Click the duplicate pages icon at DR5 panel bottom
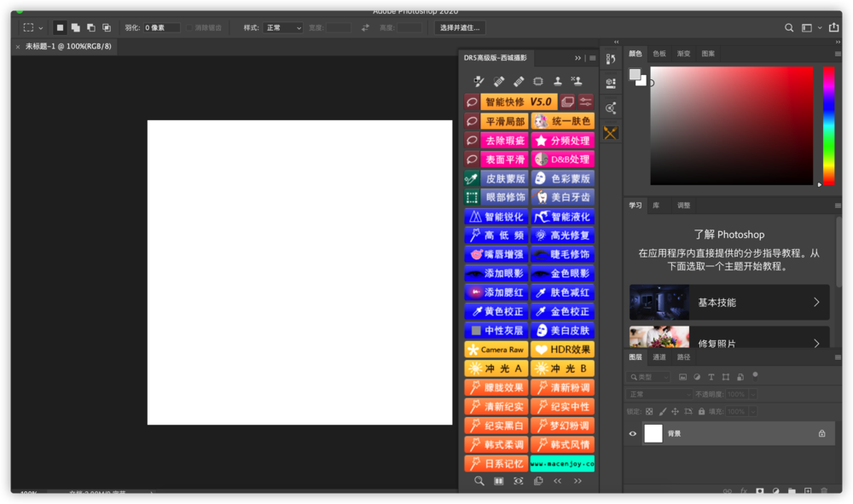 coord(538,481)
